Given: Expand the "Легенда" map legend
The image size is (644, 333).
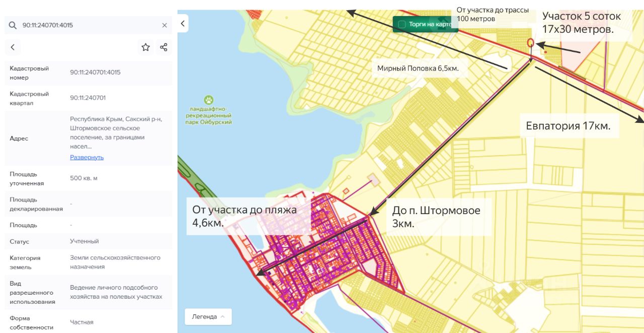Looking at the screenshot, I should tap(208, 317).
